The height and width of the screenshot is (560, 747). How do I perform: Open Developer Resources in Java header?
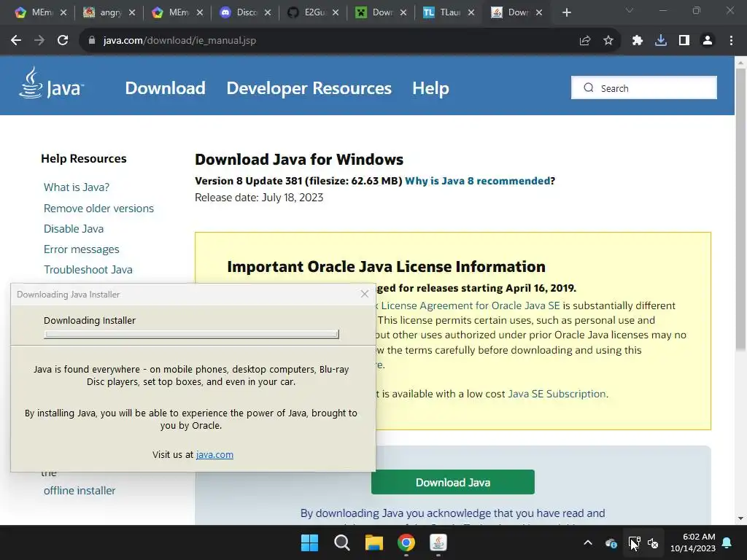coord(309,88)
